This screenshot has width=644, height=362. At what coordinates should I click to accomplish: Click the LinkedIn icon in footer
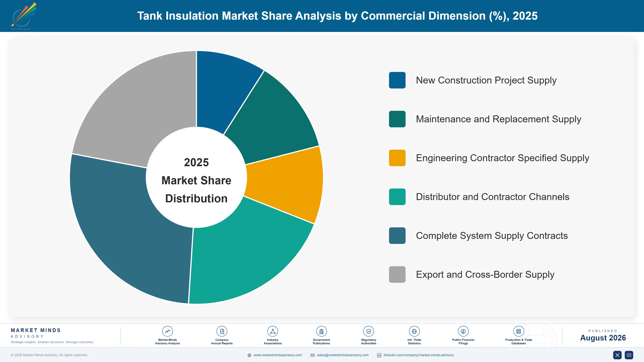coord(379,355)
